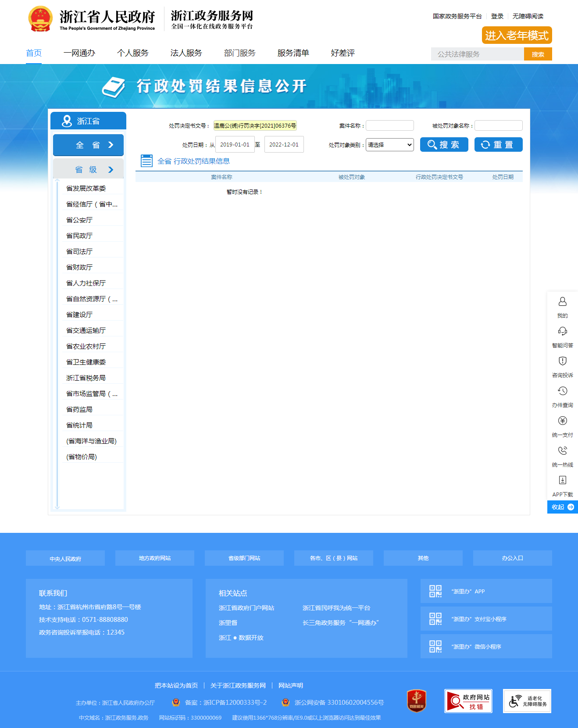Switch to the 部门服务 navigation tab

click(239, 53)
